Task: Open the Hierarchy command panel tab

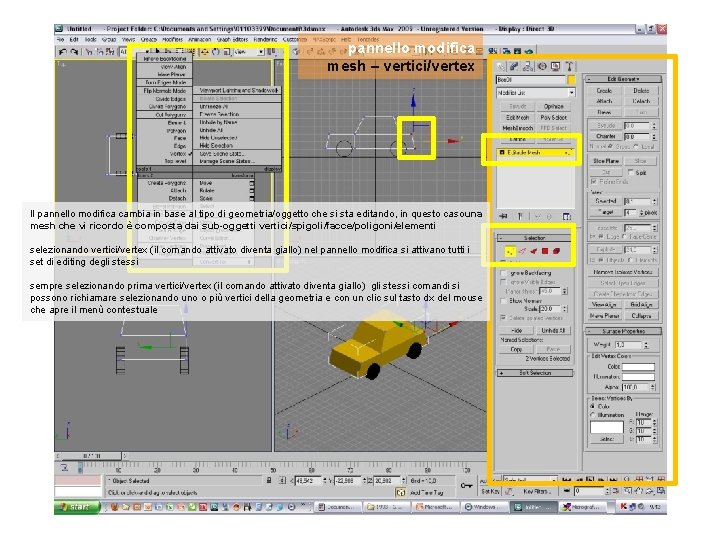Action: pos(528,67)
